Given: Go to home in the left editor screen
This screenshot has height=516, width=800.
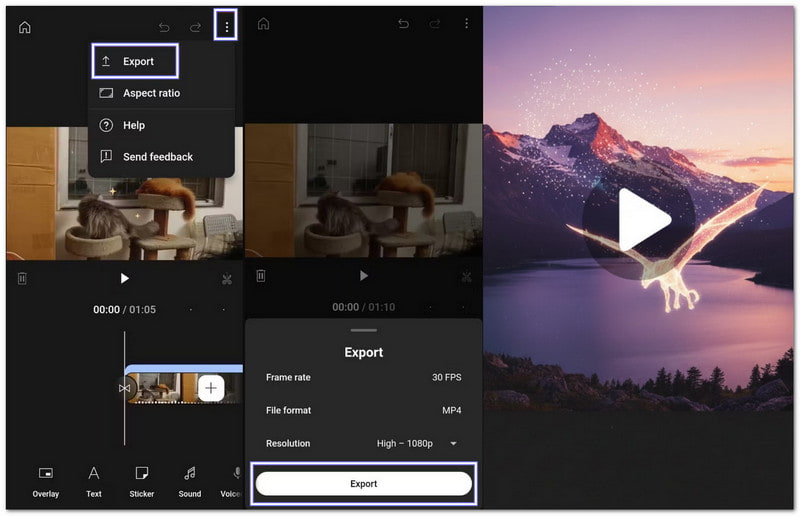Looking at the screenshot, I should (24, 27).
